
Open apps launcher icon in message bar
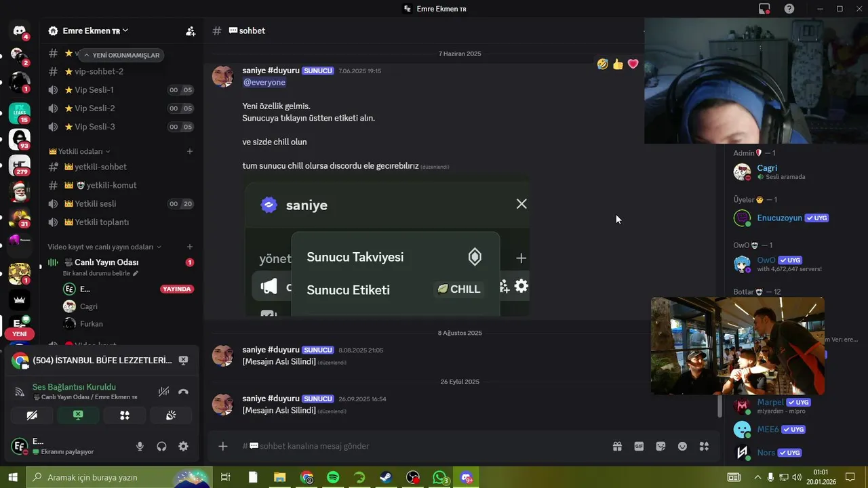704,446
